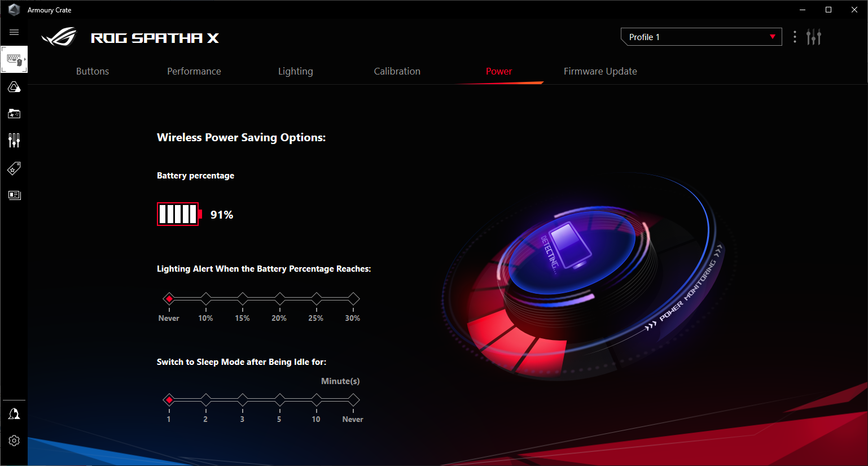Switch to the Lighting tab
868x466 pixels.
pyautogui.click(x=296, y=71)
